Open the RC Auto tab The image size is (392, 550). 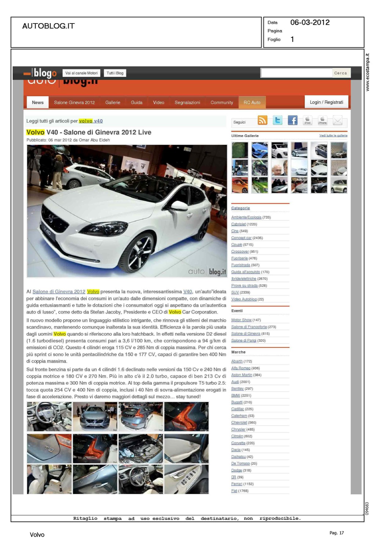(252, 102)
